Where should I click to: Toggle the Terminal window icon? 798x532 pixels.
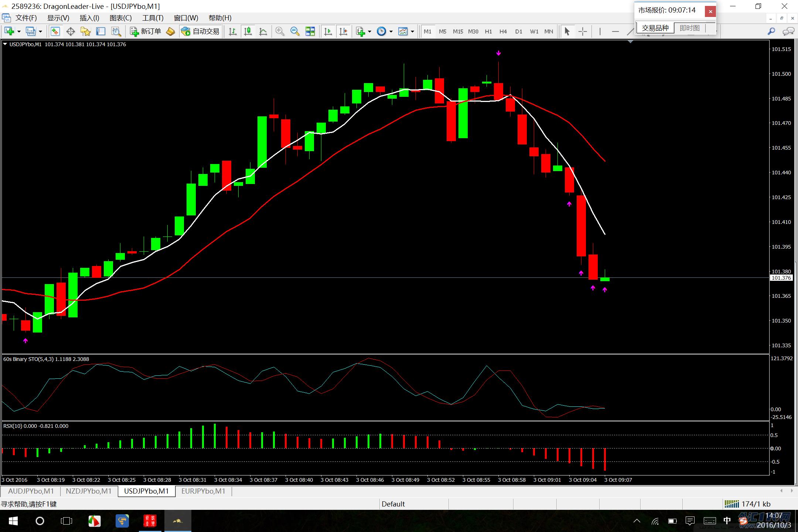pyautogui.click(x=100, y=31)
